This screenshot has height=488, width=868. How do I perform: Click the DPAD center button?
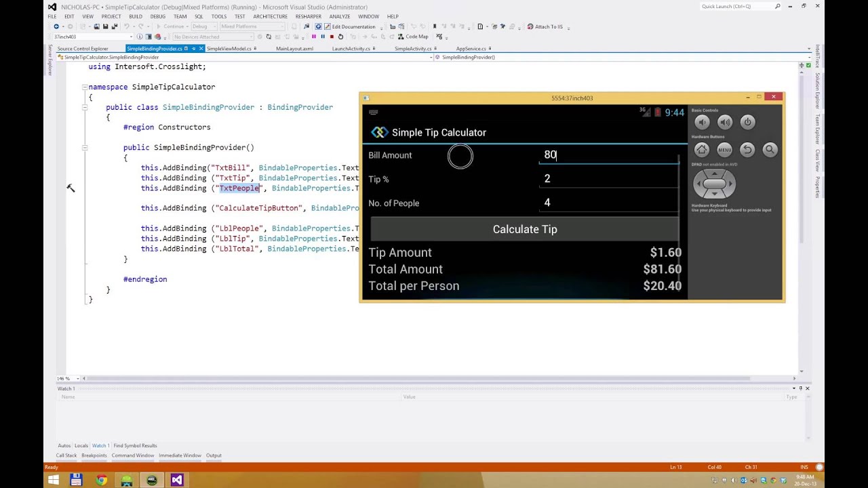coord(714,184)
